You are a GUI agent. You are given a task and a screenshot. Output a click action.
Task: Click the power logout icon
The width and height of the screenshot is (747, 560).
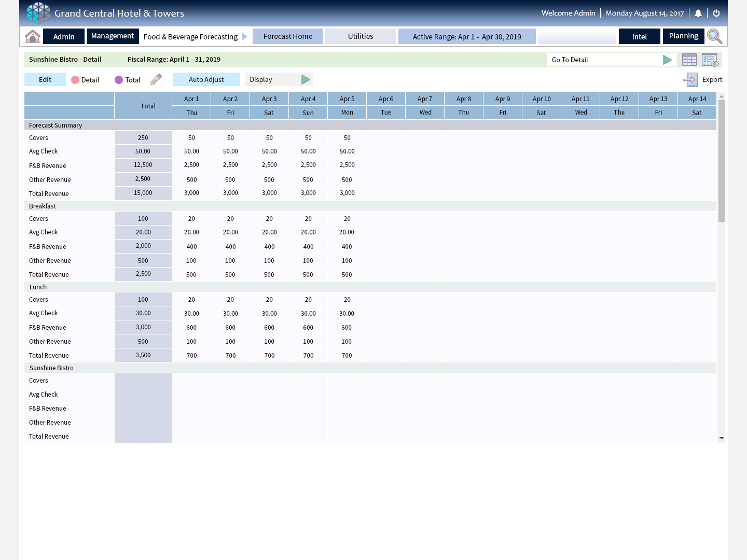pos(716,13)
